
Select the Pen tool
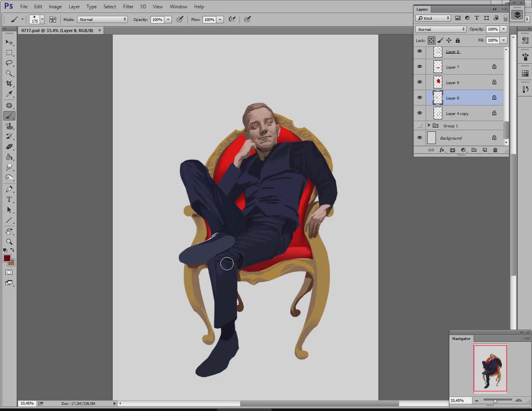point(9,189)
